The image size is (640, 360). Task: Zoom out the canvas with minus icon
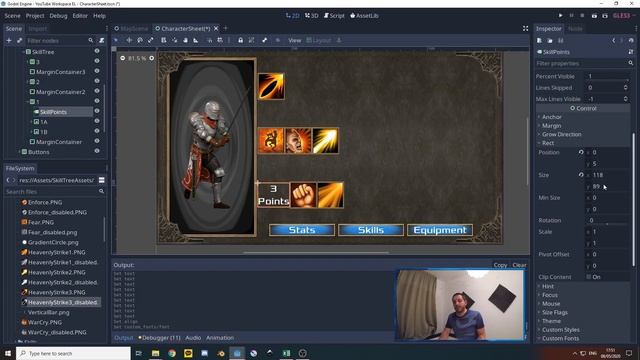122,58
